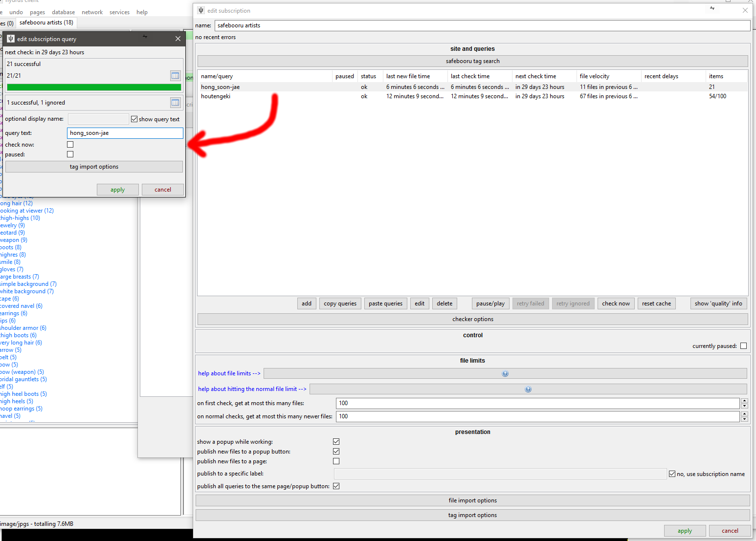Click cancel in edit subscription query dialog
The image size is (756, 541).
click(163, 190)
